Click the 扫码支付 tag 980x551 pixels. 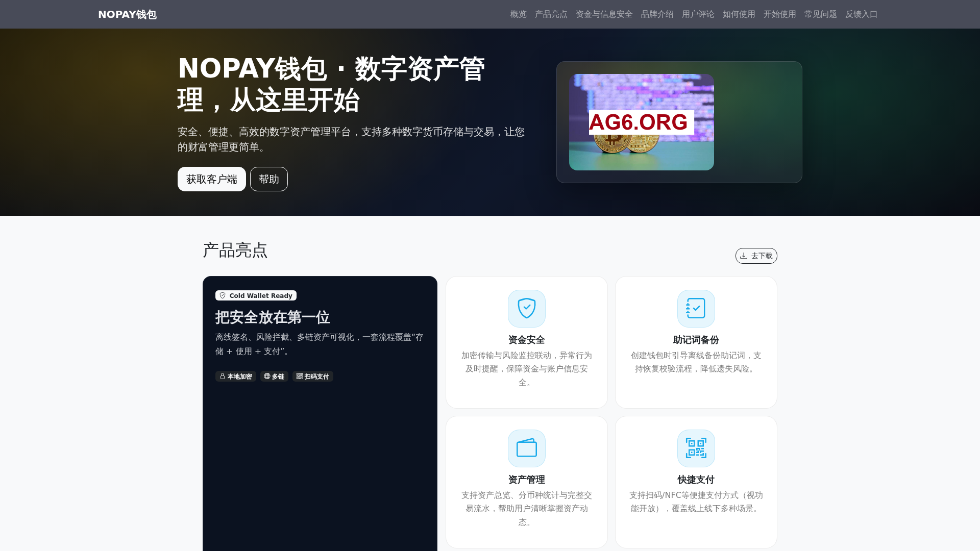tap(313, 377)
